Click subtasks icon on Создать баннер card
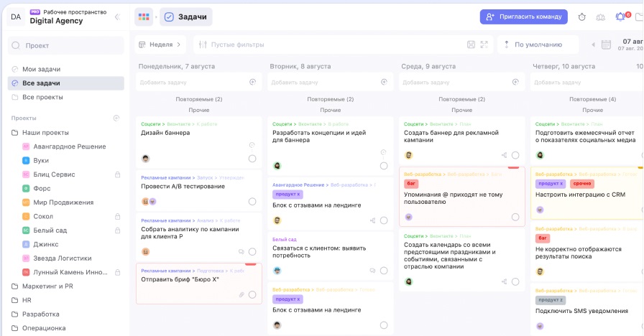The image size is (644, 336). pyautogui.click(x=504, y=155)
